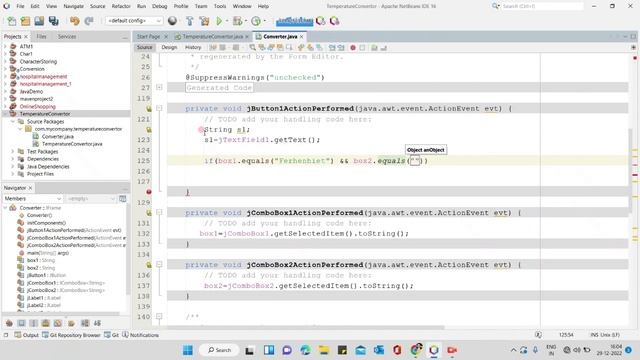Click the Navigator panel's table view icon
This screenshot has width=640, height=360.
coord(122,199)
